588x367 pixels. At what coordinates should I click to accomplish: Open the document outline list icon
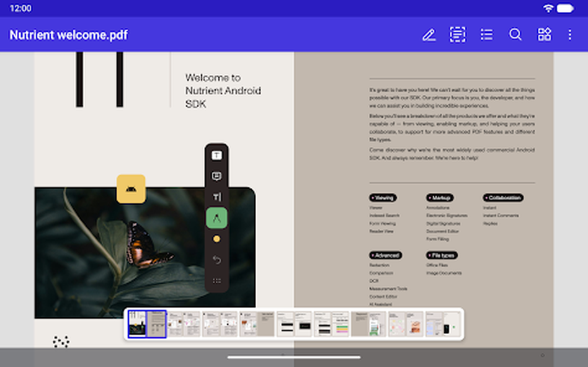tap(486, 35)
